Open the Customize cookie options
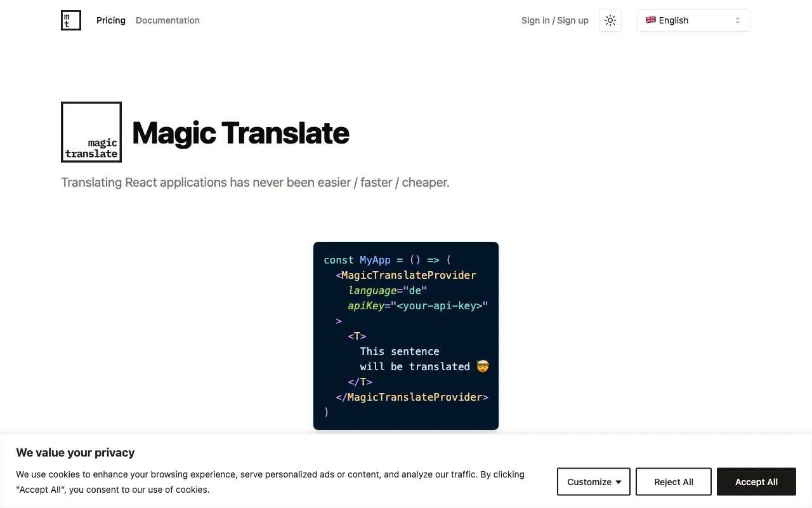Viewport: 812px width, 508px height. (x=594, y=482)
